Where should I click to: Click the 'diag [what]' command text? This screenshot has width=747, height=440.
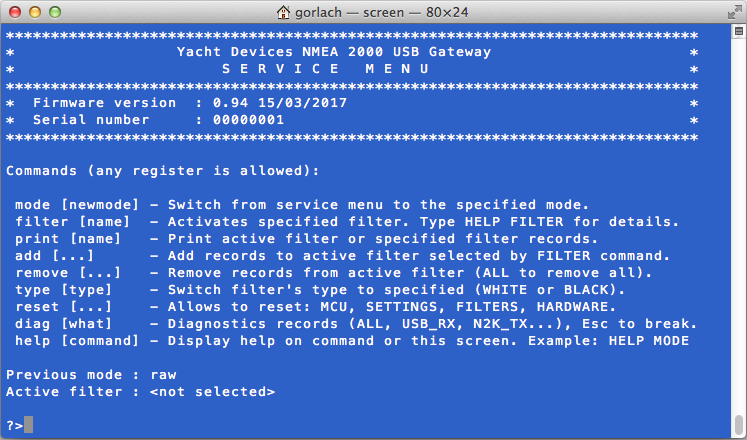tap(60, 323)
